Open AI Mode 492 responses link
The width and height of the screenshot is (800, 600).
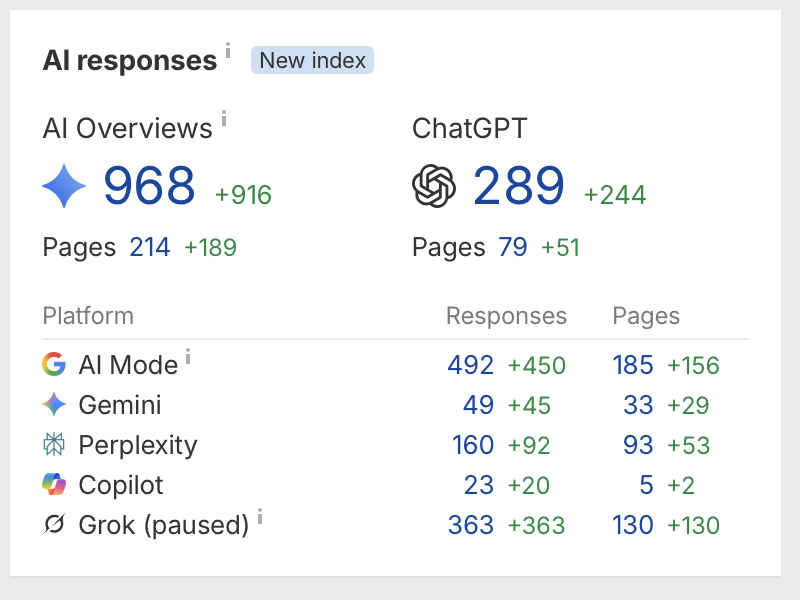click(x=470, y=365)
